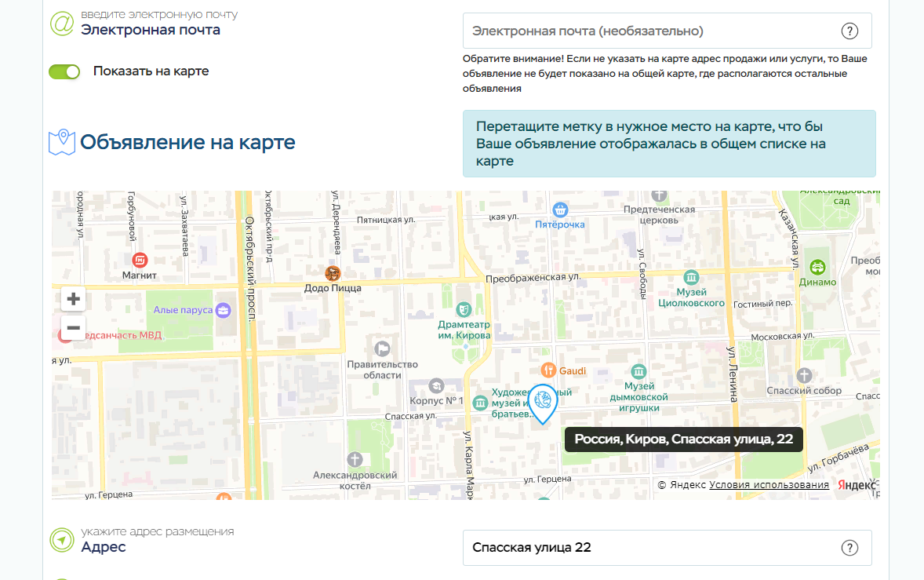Zoom in the map with plus button

[73, 298]
